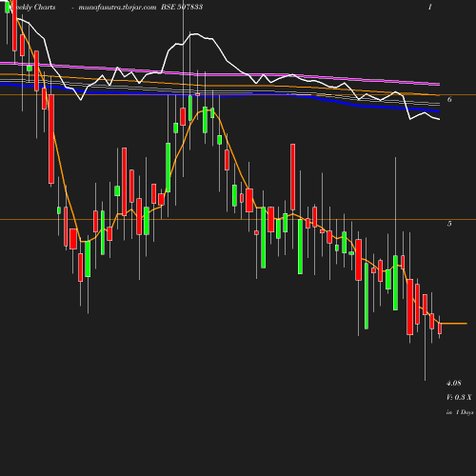Click the 'in 1 Days' text
Screen dimensions: 476x476
coord(460,412)
